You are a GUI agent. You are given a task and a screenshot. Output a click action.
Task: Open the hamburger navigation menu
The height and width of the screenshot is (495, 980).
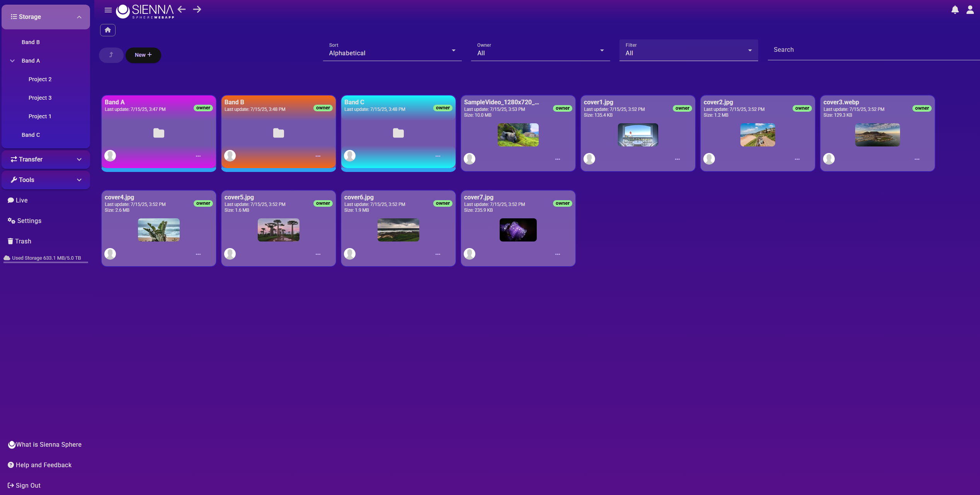108,10
